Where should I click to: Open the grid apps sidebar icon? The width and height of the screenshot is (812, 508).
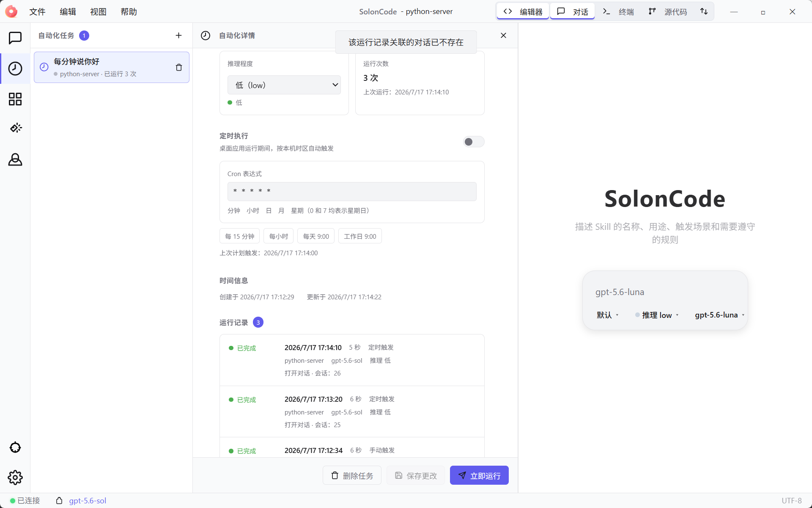click(15, 99)
